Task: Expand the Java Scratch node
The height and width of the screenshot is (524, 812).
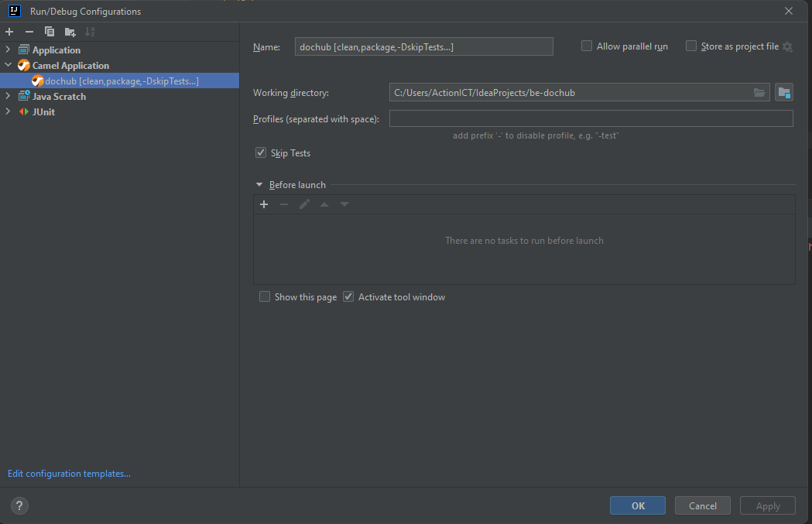Action: pyautogui.click(x=8, y=96)
